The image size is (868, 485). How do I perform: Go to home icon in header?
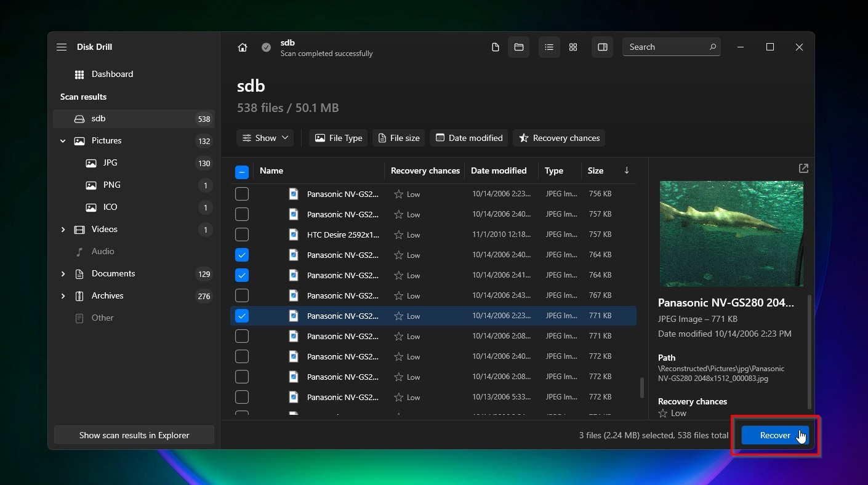[x=243, y=47]
